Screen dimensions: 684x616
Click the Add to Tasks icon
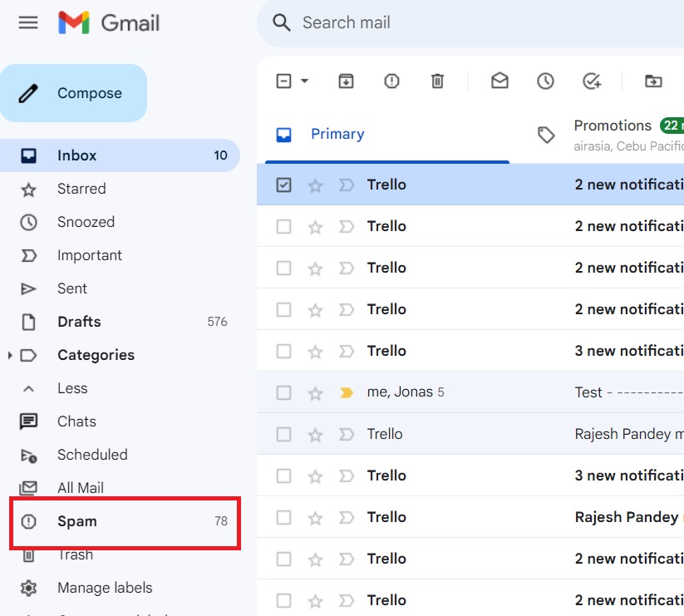tap(592, 81)
